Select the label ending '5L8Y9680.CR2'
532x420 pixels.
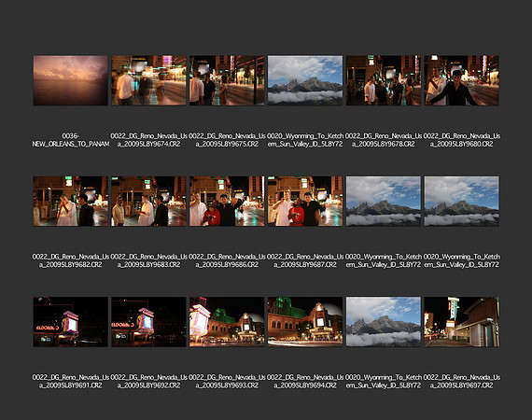(461, 140)
